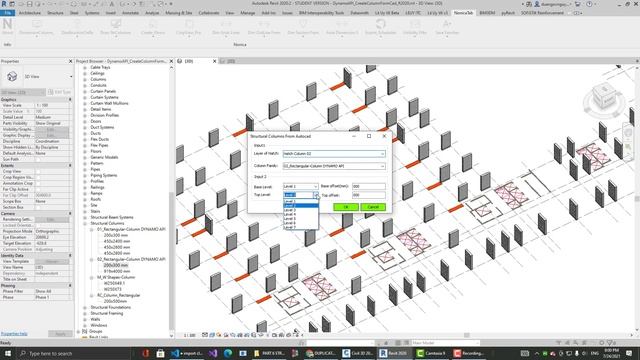Click OK in Structural Columns dialog

coord(346,207)
